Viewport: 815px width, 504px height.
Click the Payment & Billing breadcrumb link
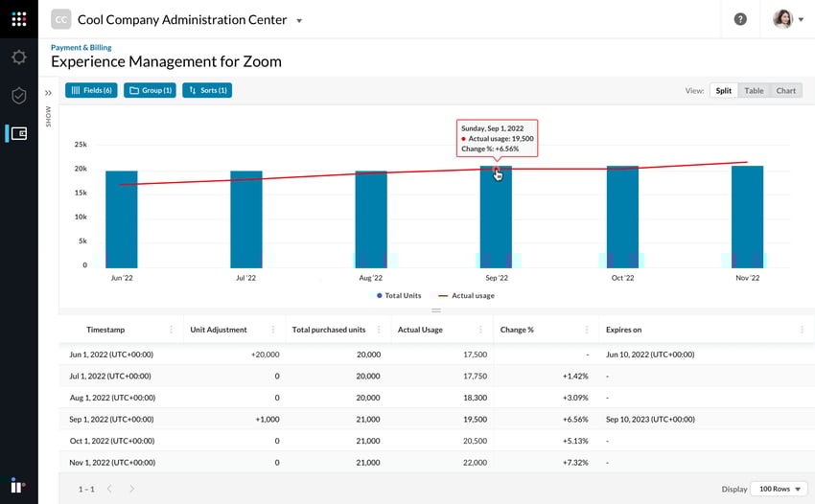pos(81,47)
